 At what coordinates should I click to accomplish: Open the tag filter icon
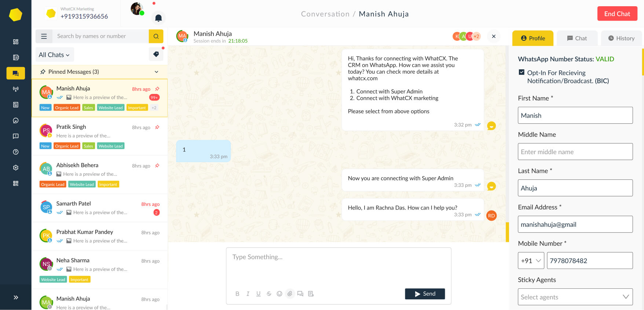[x=156, y=54]
